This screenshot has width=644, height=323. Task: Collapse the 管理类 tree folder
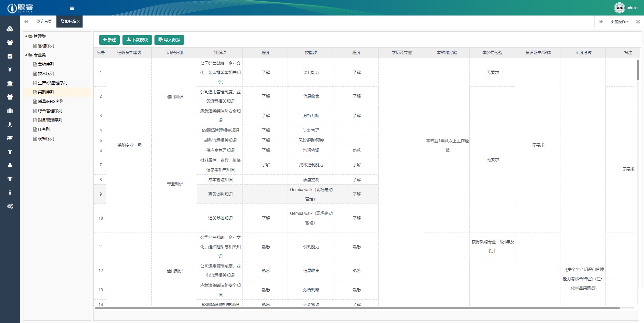[x=26, y=36]
